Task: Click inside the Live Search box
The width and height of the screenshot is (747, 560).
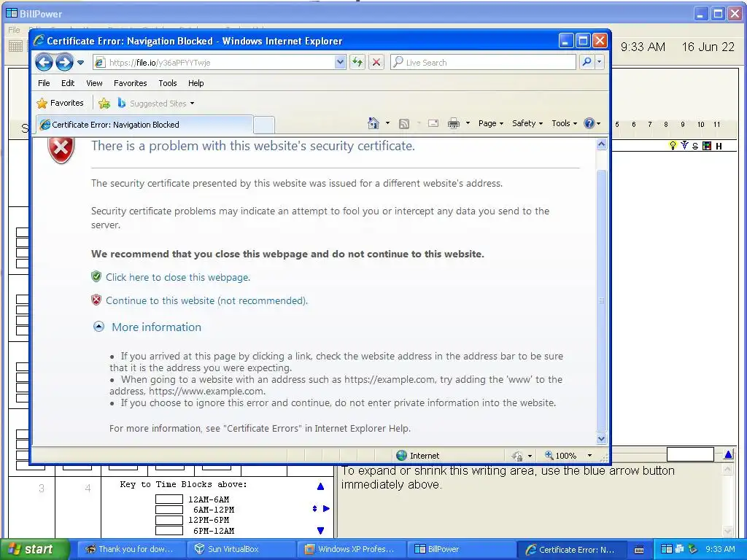Action: (x=483, y=63)
